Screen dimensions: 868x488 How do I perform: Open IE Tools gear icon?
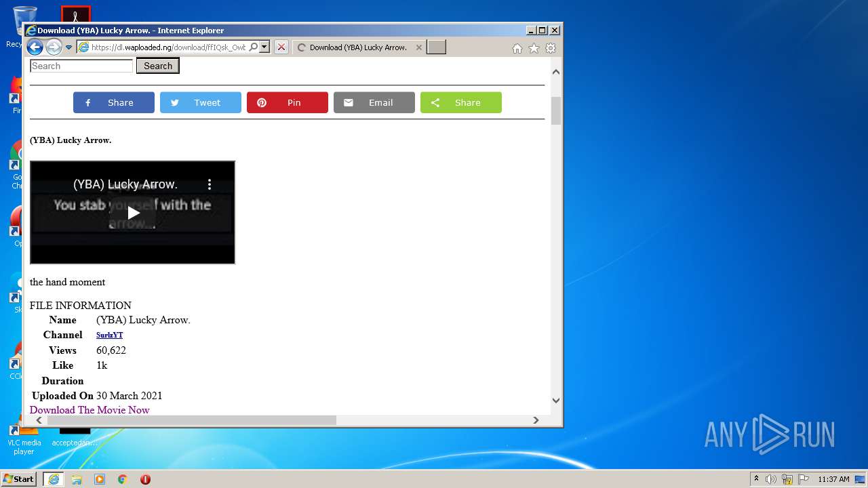pyautogui.click(x=551, y=48)
